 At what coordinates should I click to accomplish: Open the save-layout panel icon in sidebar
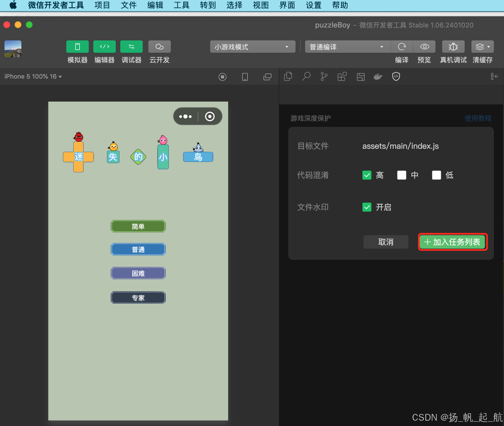[361, 76]
